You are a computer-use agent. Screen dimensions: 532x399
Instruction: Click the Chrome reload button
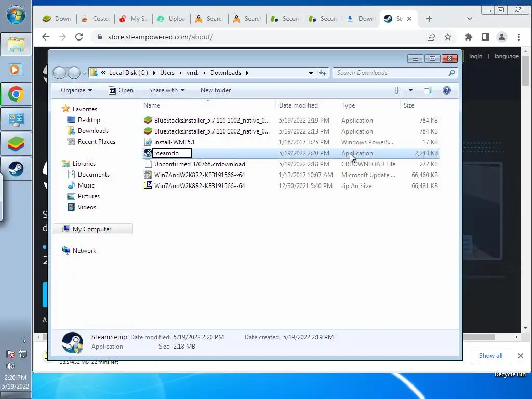pos(79,37)
